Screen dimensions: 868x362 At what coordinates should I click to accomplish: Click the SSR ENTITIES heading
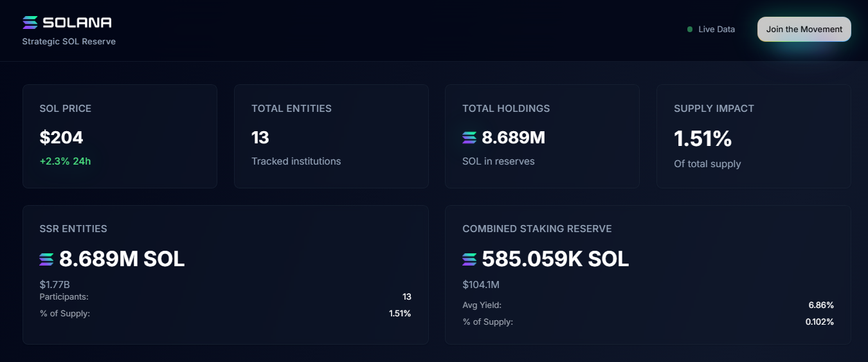click(x=73, y=228)
